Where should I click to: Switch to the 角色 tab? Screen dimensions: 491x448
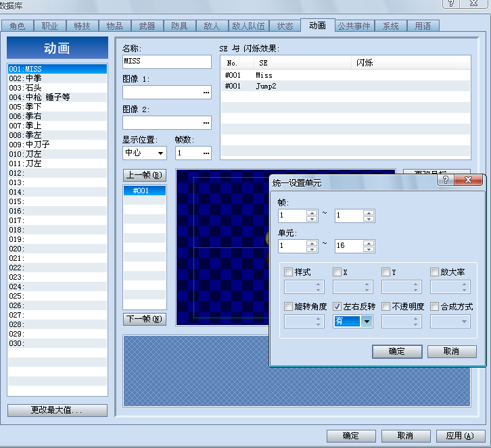tap(17, 26)
